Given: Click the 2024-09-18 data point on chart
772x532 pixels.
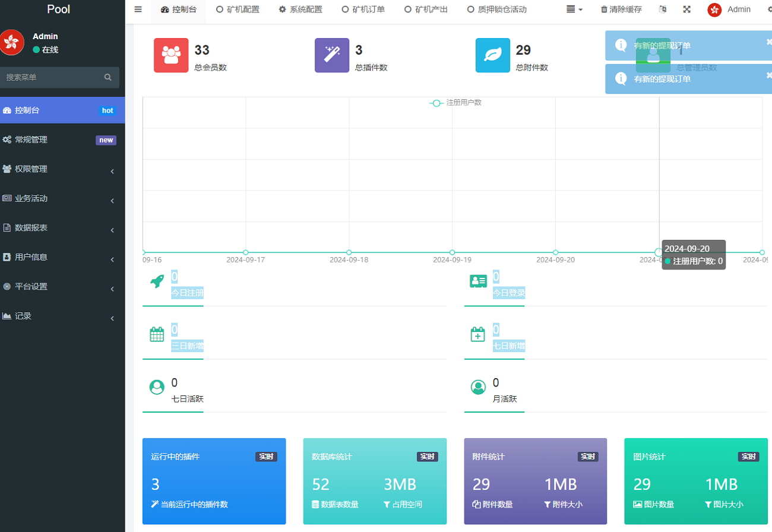Looking at the screenshot, I should [349, 252].
